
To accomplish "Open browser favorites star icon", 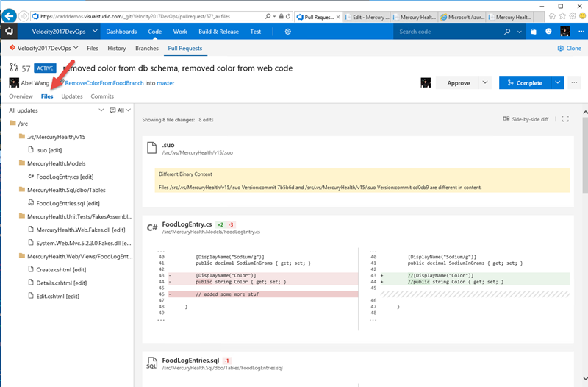I will point(562,16).
